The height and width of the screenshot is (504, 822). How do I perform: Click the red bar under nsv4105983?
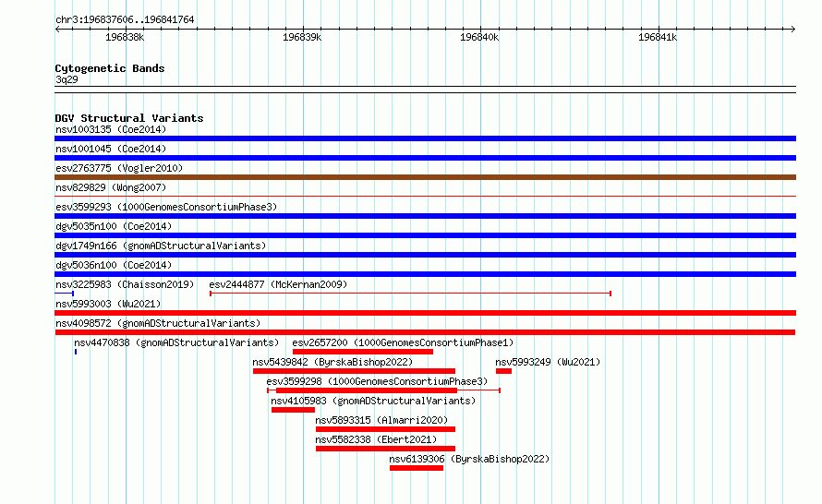(x=293, y=410)
